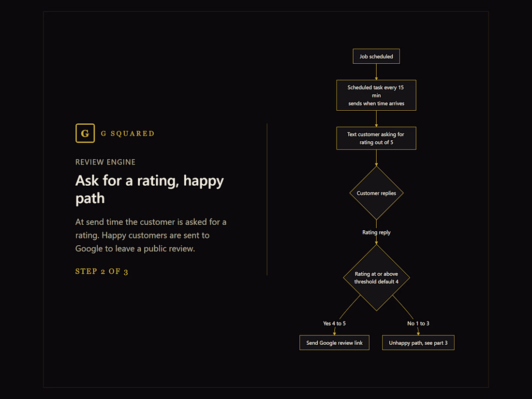Screen dimensions: 532x399
Task: Open the Unhappy path, see part 3 node
Action: (x=418, y=343)
